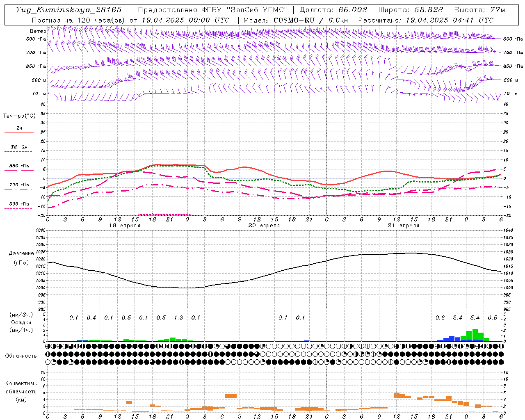
Task: Click the forecast start time 19.04.2025 00:00 UTC
Action: [185, 20]
